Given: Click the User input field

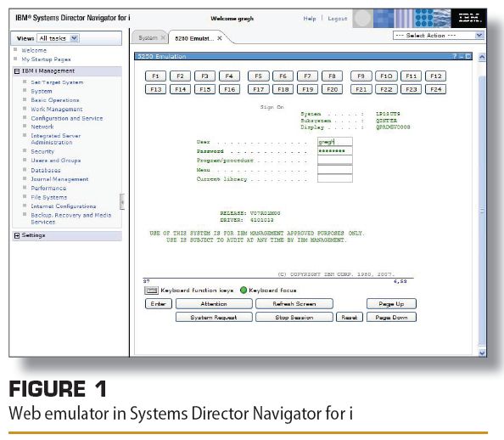Looking at the screenshot, I should 335,142.
